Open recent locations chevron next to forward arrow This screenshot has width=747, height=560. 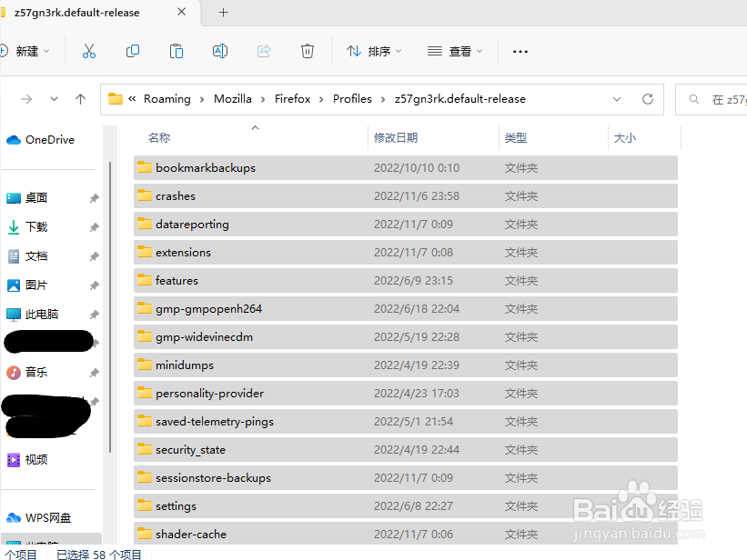[x=54, y=99]
